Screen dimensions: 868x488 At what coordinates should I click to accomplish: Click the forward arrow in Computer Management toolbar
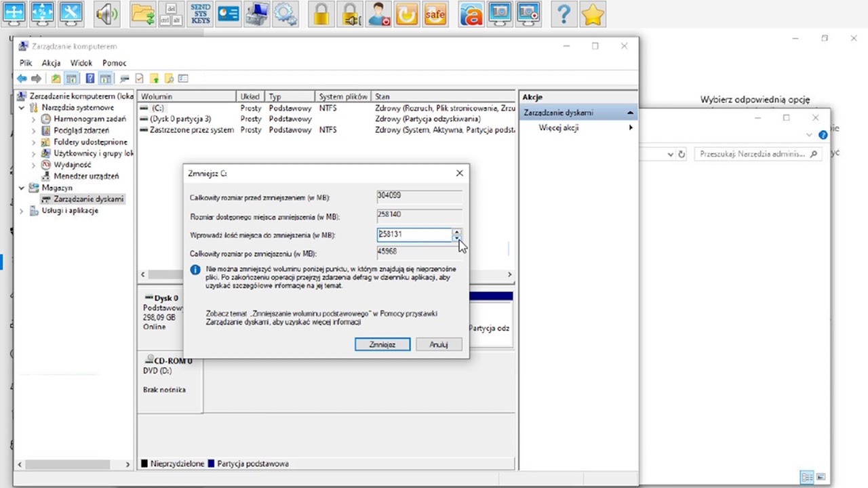[x=37, y=79]
